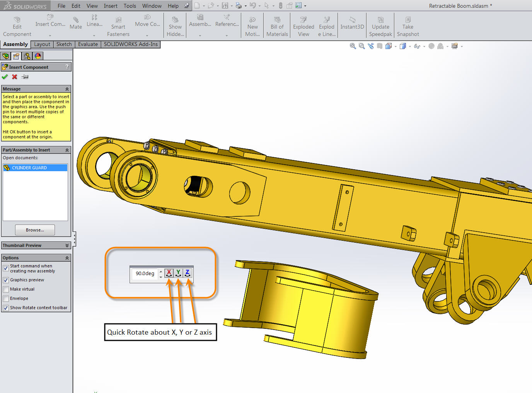Image resolution: width=532 pixels, height=393 pixels.
Task: Cancel Insert Component with red X
Action: point(14,77)
